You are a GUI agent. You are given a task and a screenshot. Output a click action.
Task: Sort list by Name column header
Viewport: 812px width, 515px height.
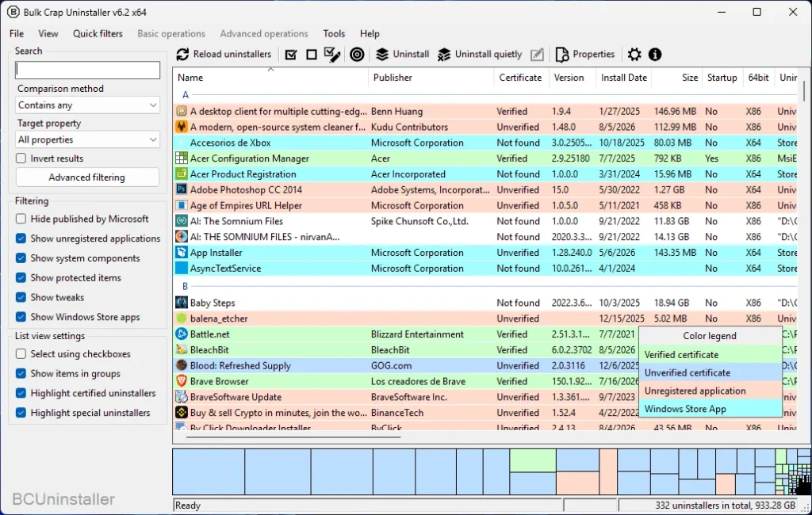coord(270,78)
